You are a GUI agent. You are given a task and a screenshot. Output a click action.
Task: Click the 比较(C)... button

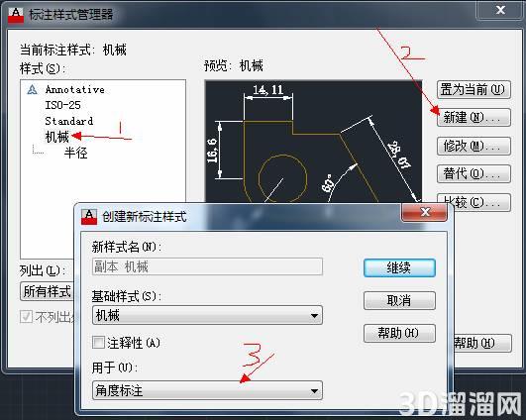click(x=481, y=202)
